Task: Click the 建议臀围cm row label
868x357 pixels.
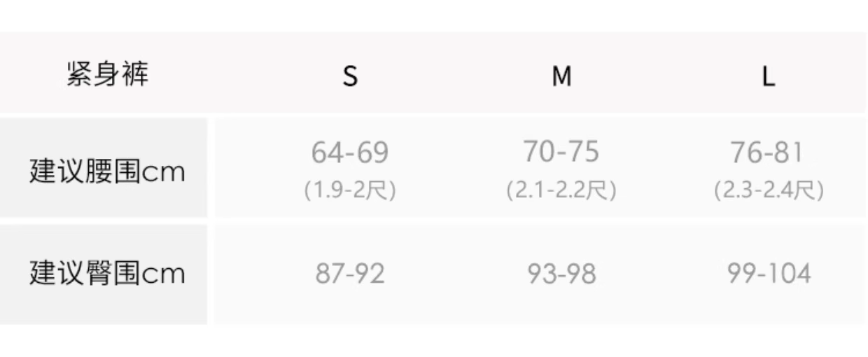Action: click(107, 273)
